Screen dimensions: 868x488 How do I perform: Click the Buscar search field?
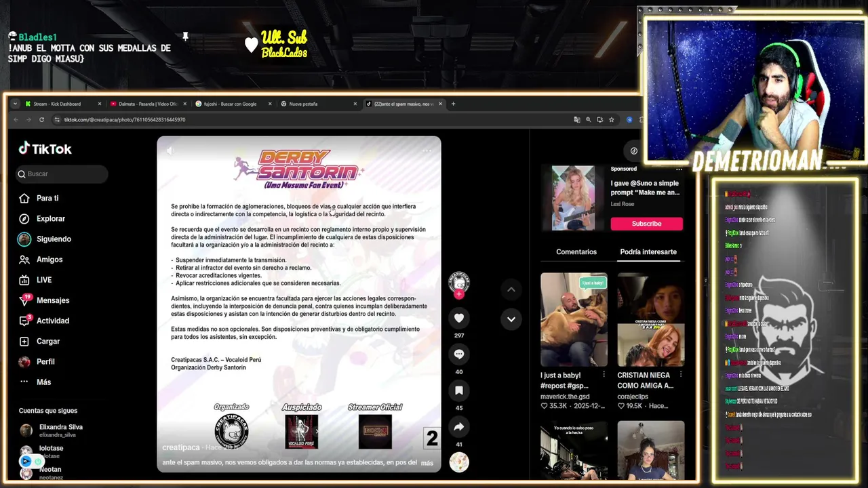click(x=62, y=174)
